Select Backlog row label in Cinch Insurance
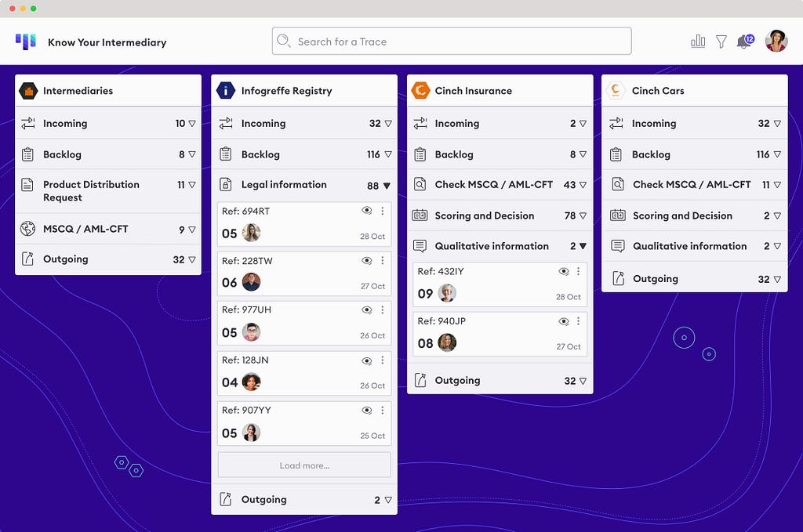Image resolution: width=803 pixels, height=532 pixels. (x=454, y=154)
